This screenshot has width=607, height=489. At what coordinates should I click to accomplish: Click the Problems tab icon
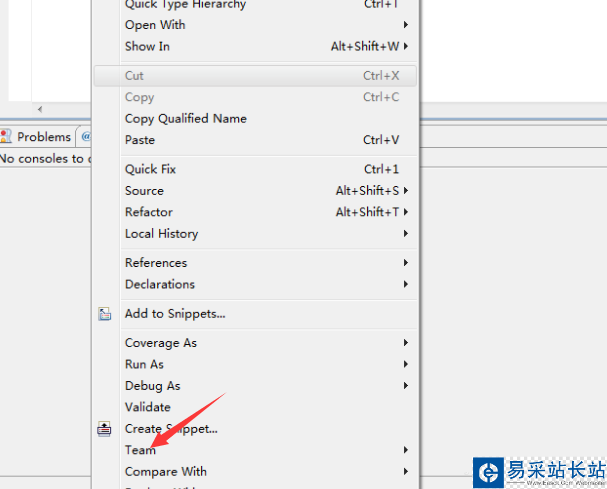pos(7,137)
